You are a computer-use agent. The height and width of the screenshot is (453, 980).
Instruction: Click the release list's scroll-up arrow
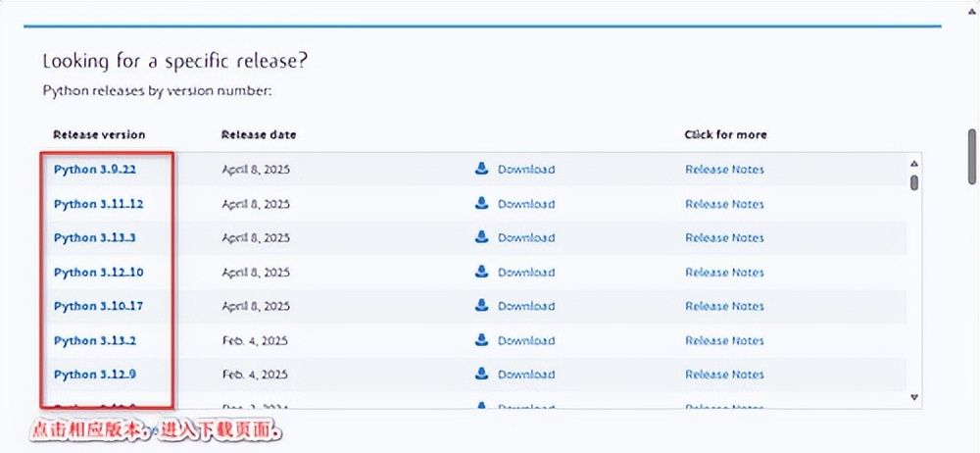tap(914, 165)
